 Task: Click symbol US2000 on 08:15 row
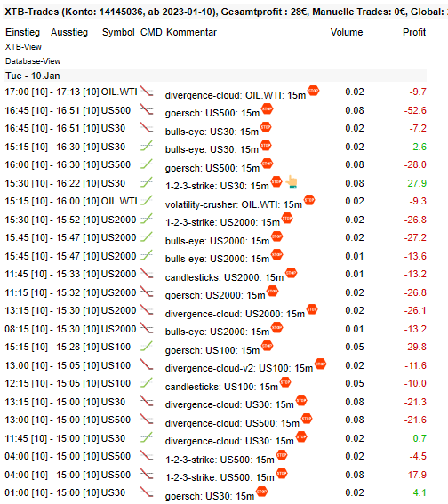[x=119, y=329]
